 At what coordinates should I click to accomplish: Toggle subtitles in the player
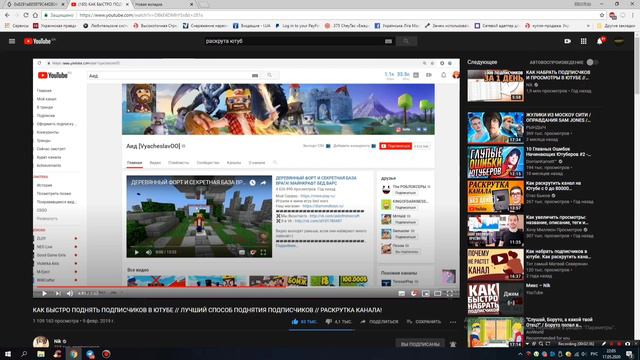click(x=402, y=293)
